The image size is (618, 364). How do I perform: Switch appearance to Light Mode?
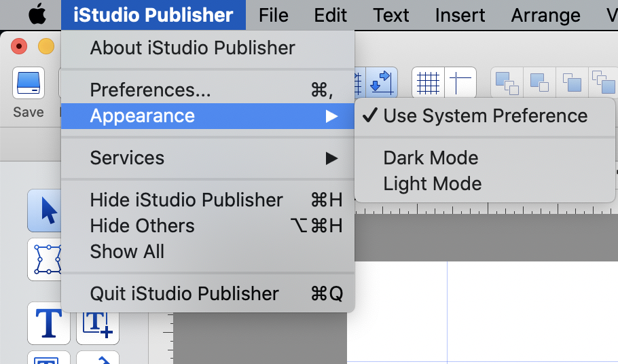pyautogui.click(x=485, y=184)
